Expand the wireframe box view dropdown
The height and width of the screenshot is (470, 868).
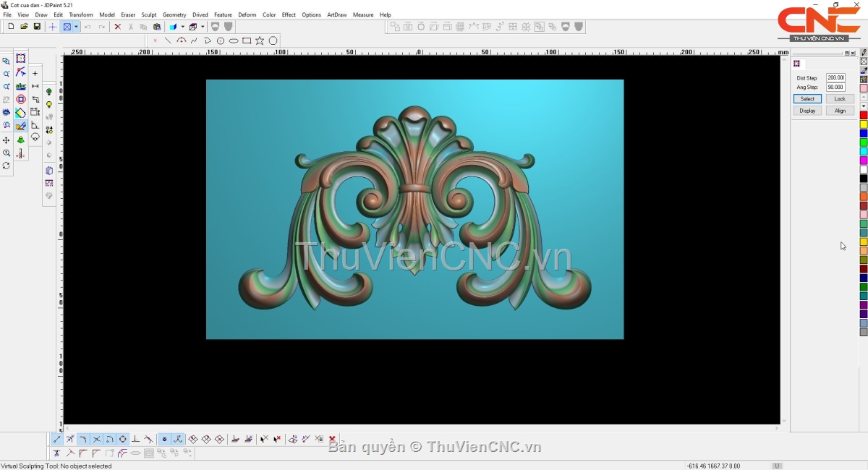(203, 27)
